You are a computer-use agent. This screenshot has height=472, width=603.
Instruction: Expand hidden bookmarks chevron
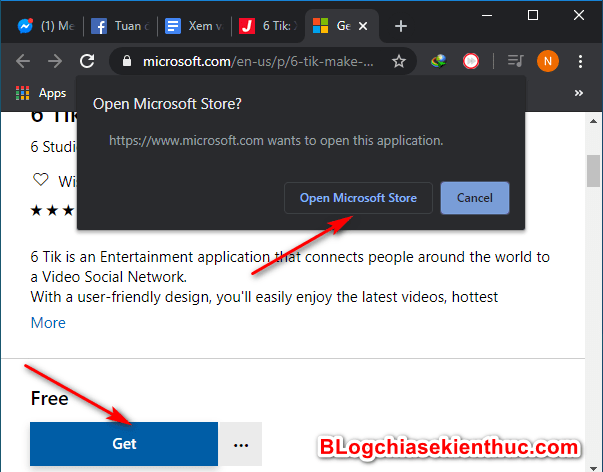click(578, 93)
